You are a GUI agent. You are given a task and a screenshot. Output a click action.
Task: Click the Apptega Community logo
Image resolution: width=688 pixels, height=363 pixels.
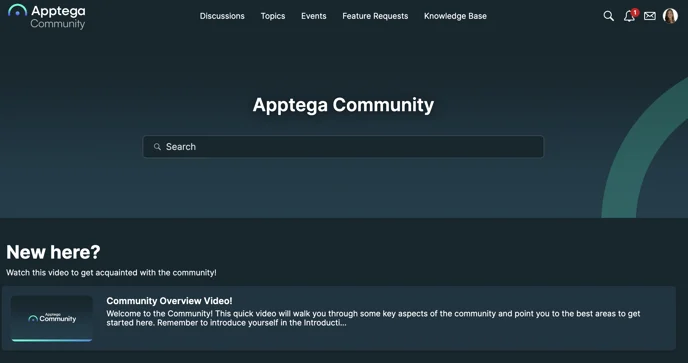[x=47, y=17]
